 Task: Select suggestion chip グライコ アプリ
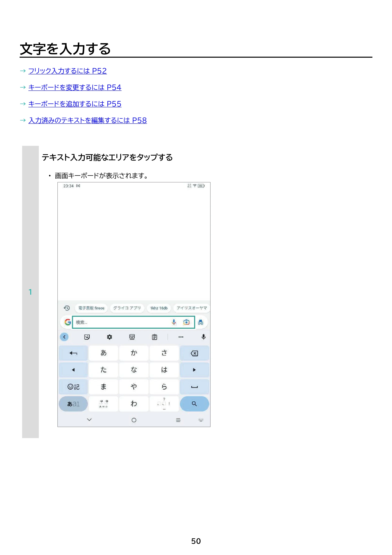pos(127,308)
